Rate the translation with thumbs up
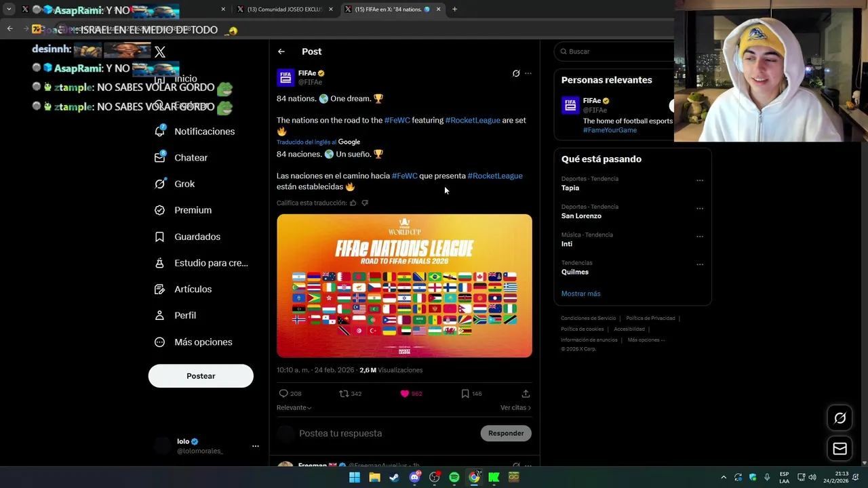This screenshot has width=868, height=488. [353, 203]
